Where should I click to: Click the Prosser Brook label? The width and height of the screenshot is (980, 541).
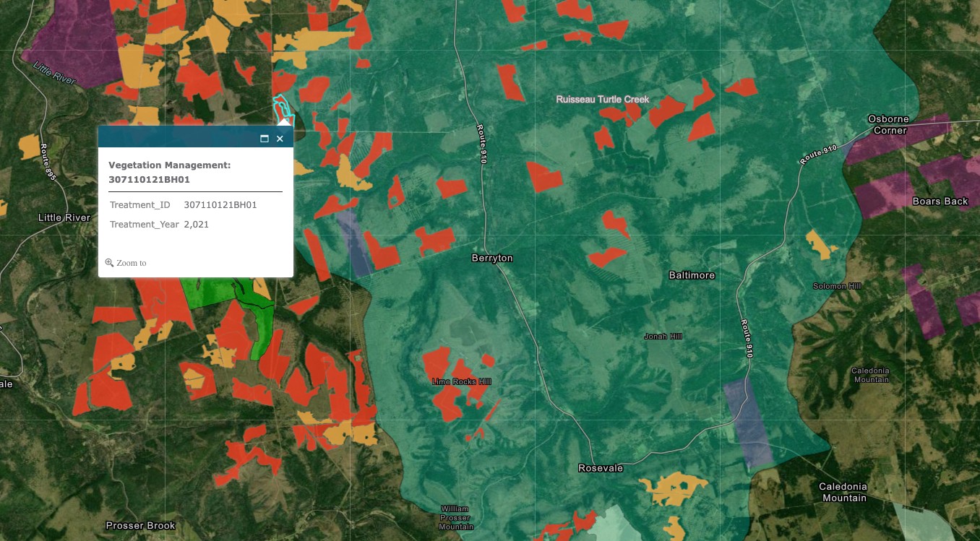click(140, 525)
